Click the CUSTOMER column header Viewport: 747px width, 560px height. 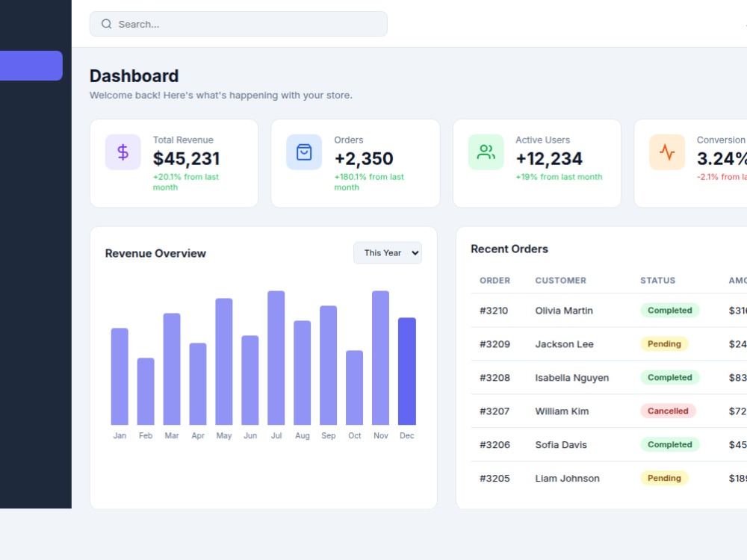pyautogui.click(x=561, y=281)
